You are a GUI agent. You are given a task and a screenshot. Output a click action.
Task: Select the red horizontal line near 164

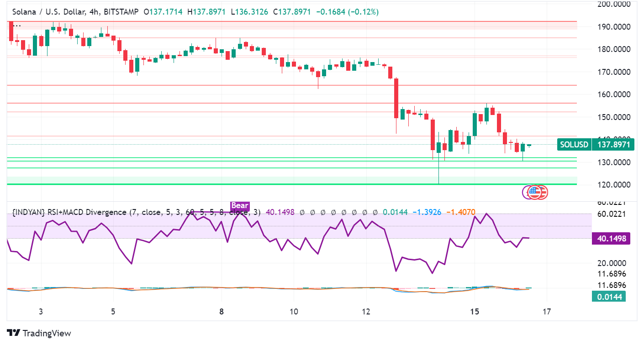292,85
